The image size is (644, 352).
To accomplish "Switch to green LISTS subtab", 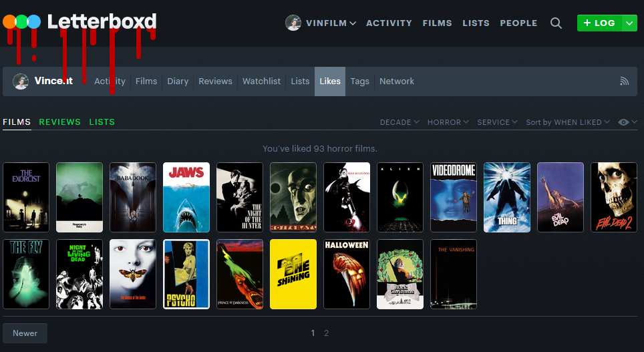I will point(102,122).
